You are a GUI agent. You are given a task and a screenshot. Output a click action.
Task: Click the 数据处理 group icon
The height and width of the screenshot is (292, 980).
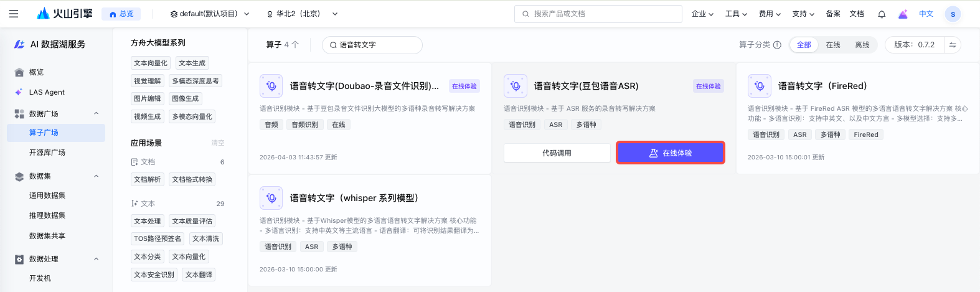19,259
